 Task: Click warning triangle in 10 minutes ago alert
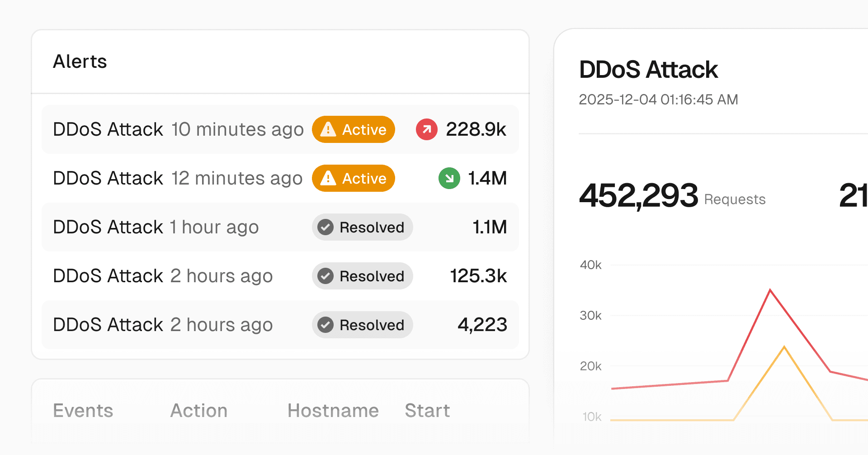click(328, 130)
